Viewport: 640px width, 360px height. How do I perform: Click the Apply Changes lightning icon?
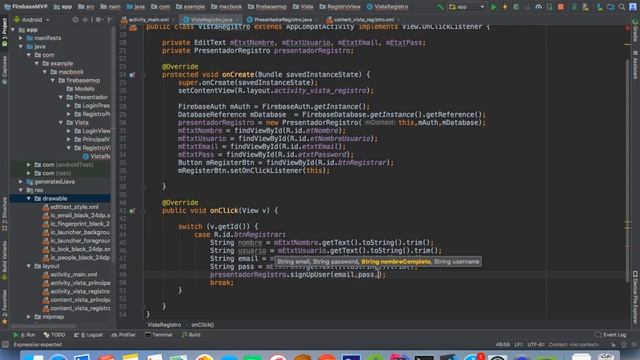[505, 7]
